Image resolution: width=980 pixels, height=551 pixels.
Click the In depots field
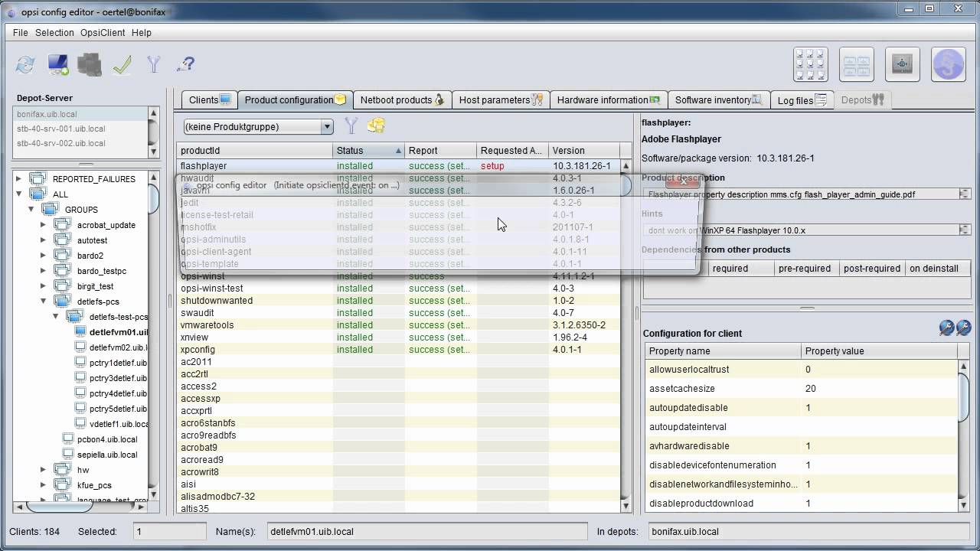(x=808, y=531)
